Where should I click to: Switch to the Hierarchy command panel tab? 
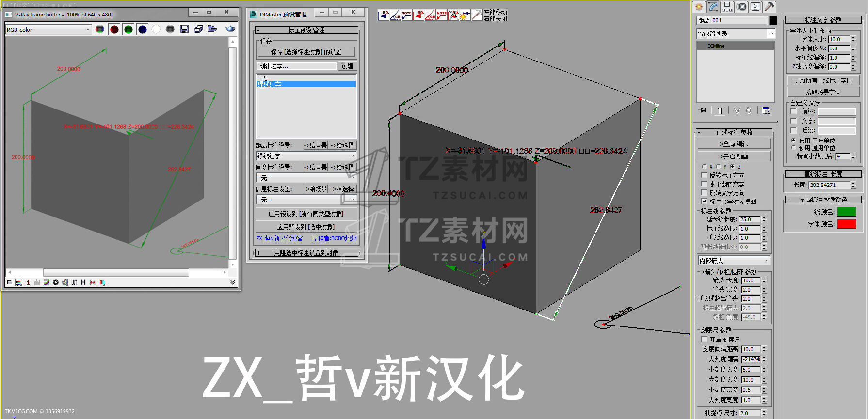727,7
